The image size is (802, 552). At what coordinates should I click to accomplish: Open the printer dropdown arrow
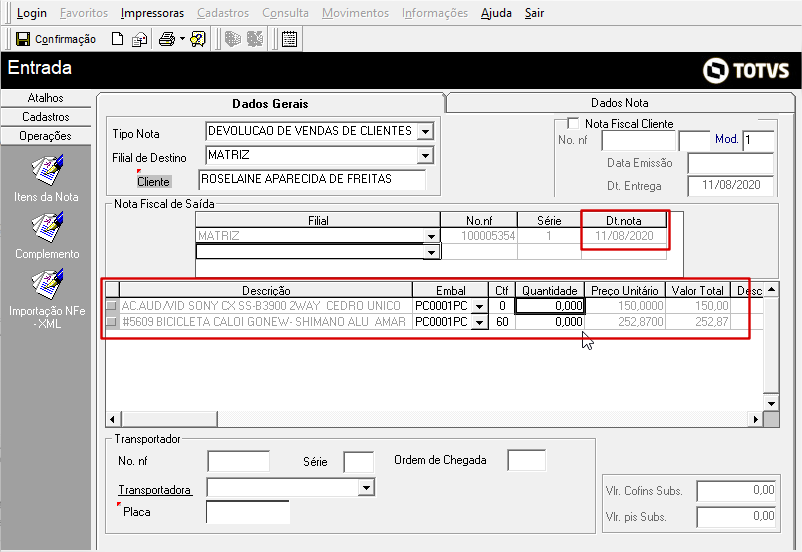coord(182,39)
